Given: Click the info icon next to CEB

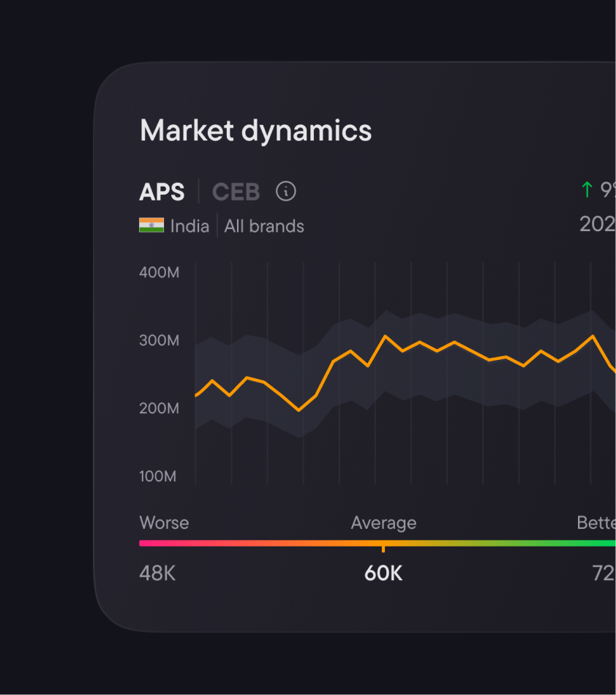Looking at the screenshot, I should pos(285,192).
